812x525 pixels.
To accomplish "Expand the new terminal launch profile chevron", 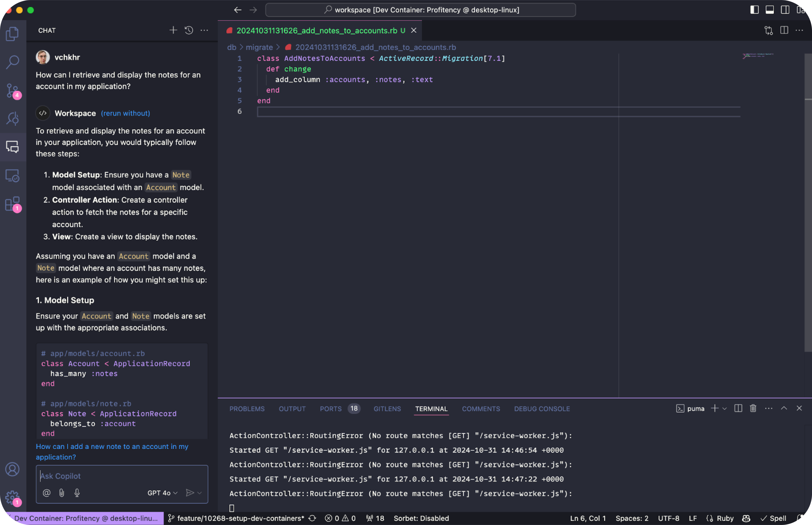I will pos(725,408).
